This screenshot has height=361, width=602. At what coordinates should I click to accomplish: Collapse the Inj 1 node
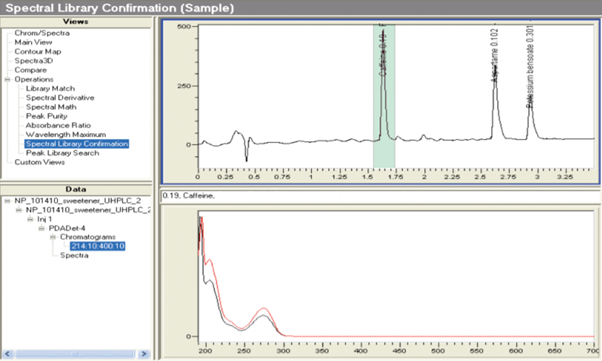pyautogui.click(x=30, y=219)
